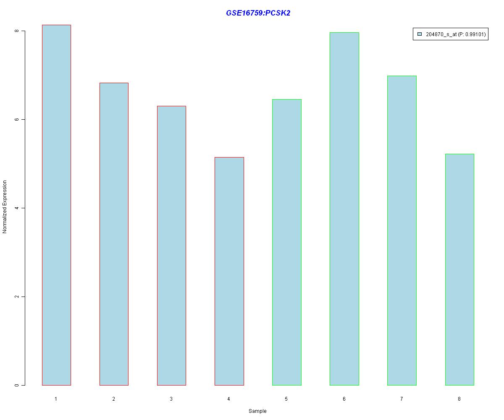Viewport: 504px width, 420px height.
Task: Pick the red-outlined bar for sample 3
Action: pos(171,245)
